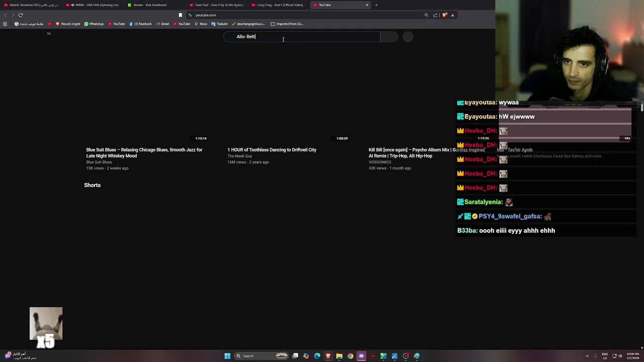
Task: Click the Shorts section heading
Action: [92, 185]
